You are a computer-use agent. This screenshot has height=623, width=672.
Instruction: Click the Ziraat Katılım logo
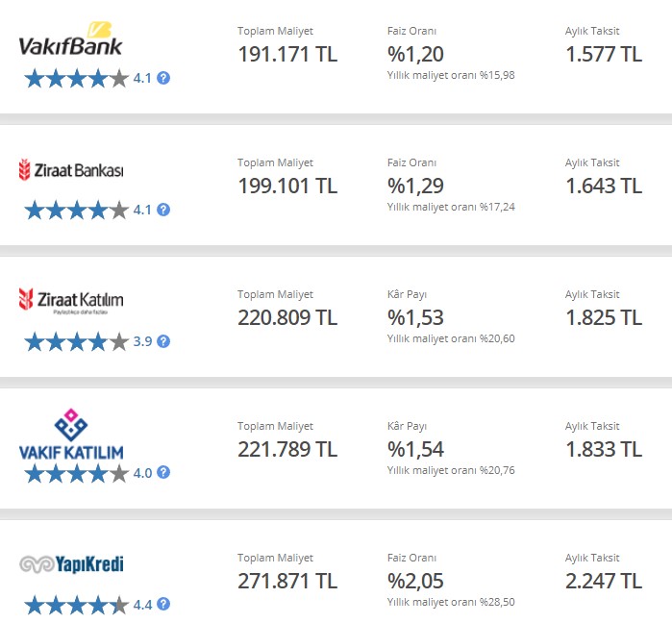tap(71, 301)
